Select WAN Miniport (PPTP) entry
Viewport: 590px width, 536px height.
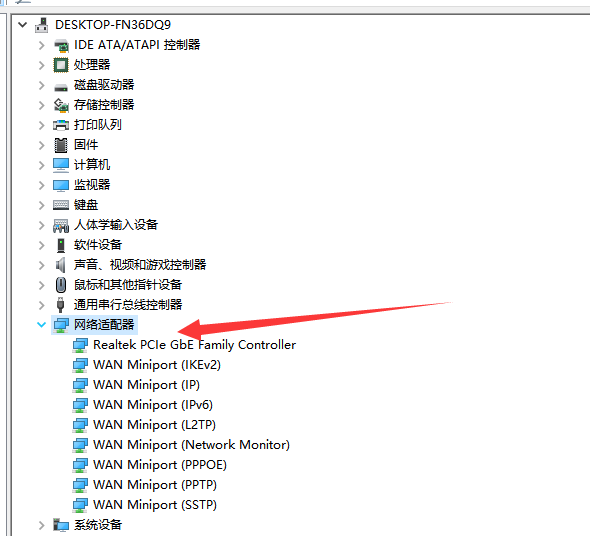click(155, 485)
